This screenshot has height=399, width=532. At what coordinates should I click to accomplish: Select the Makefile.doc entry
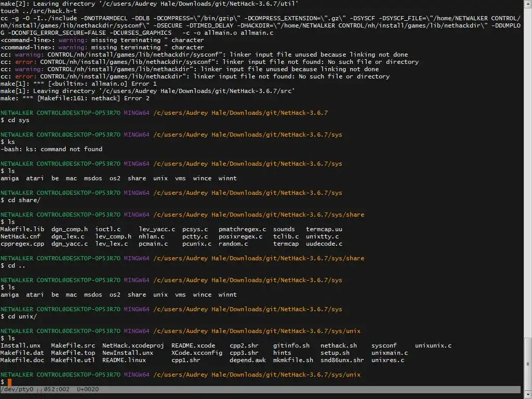pos(22,361)
